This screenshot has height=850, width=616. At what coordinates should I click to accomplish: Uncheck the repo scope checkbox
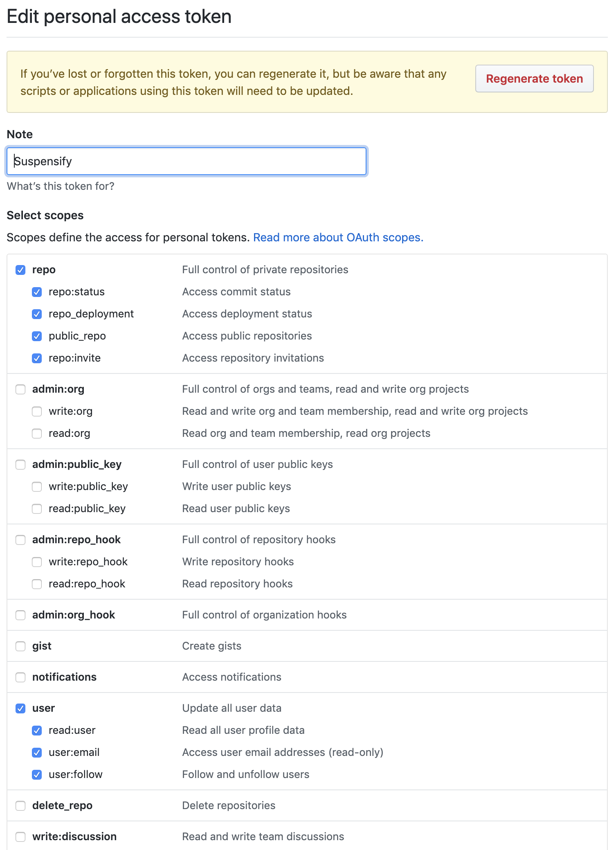20,270
